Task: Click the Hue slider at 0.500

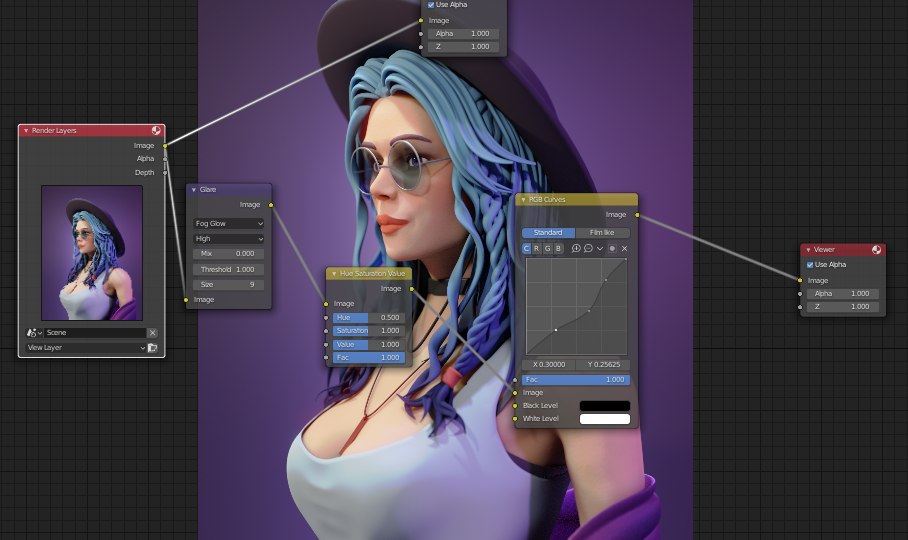Action: (368, 318)
